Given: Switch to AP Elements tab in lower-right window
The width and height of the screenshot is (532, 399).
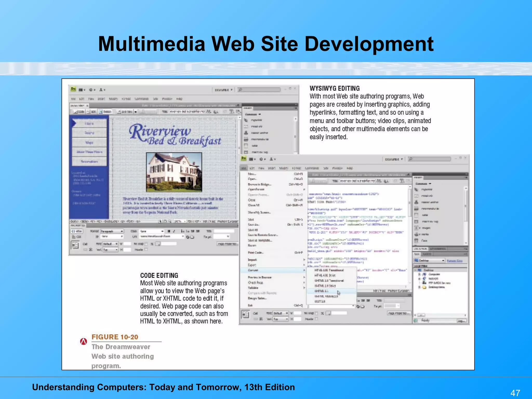Looking at the screenshot, I should point(438,249).
